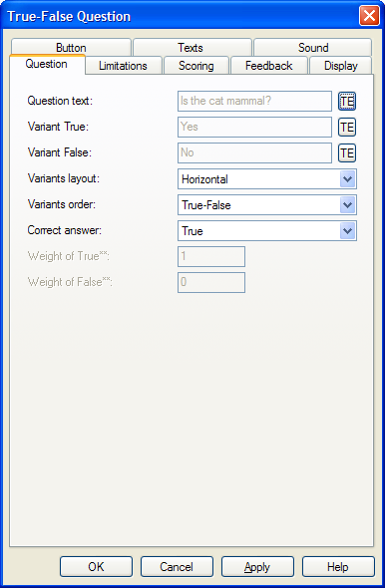Image resolution: width=385 pixels, height=588 pixels.
Task: Open the Scoring tab
Action: [x=196, y=66]
